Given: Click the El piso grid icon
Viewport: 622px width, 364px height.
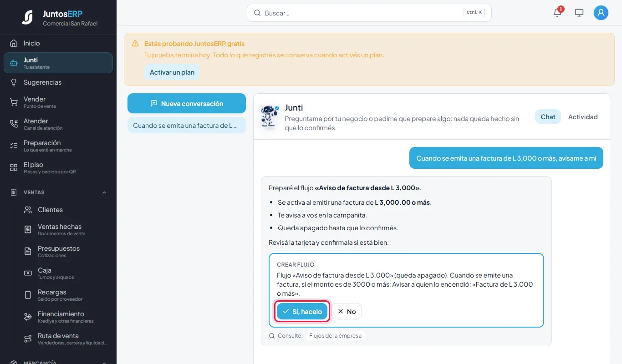Looking at the screenshot, I should point(14,168).
